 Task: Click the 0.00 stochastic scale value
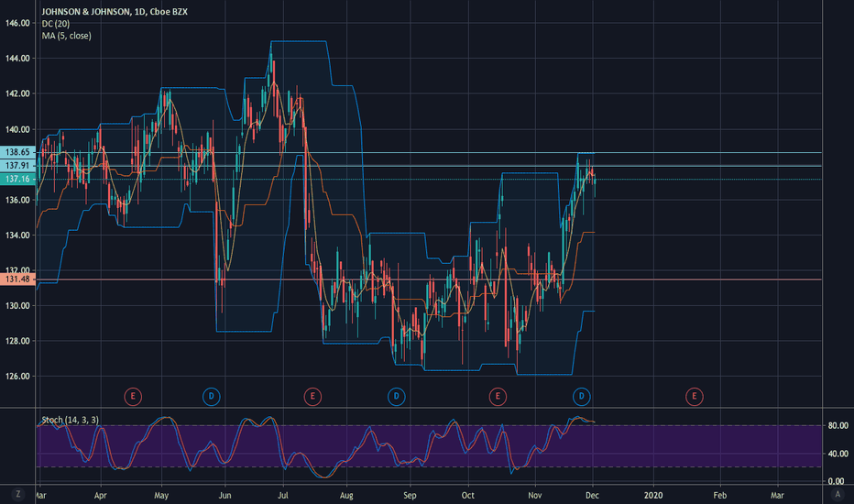click(x=836, y=481)
